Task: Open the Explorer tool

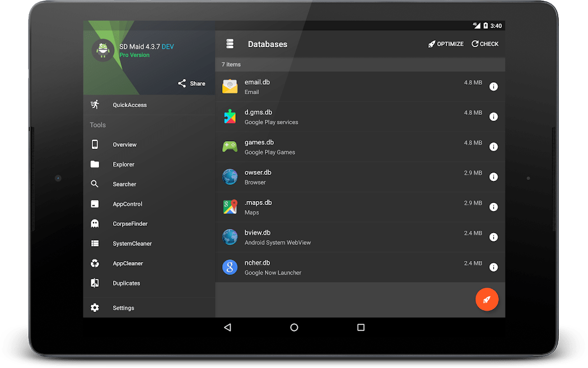Action: pos(124,164)
